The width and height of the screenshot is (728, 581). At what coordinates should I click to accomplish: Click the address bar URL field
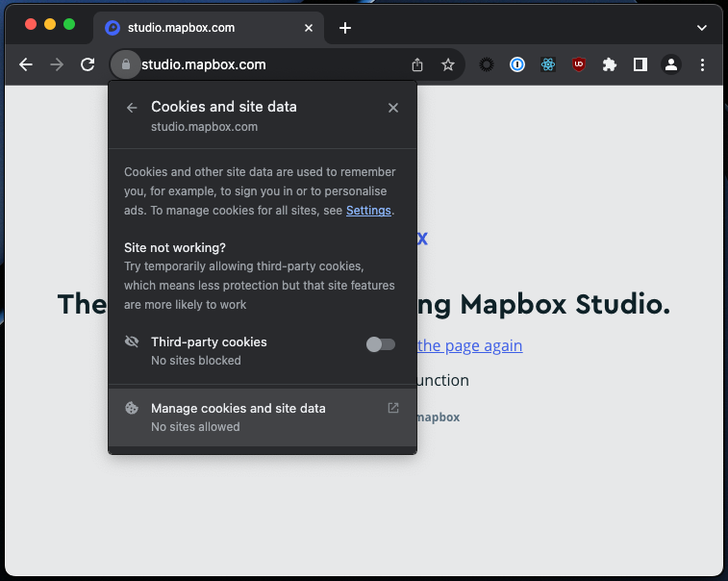tap(269, 64)
